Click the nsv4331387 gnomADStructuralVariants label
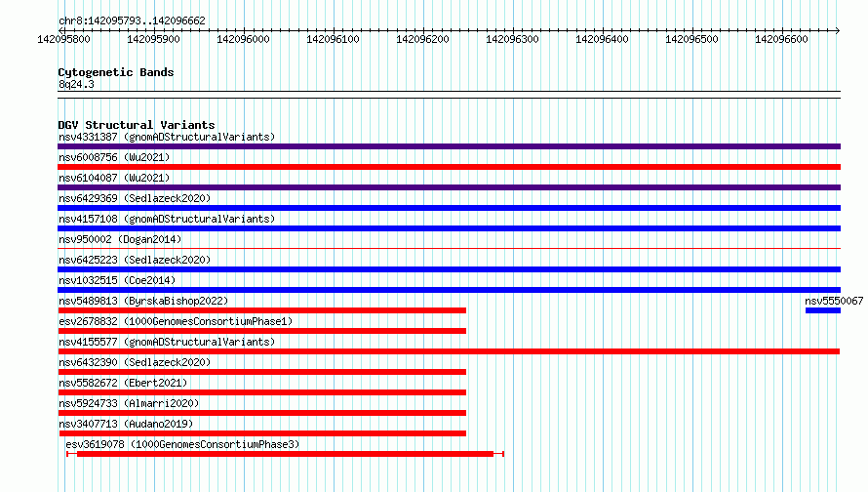The width and height of the screenshot is (868, 492). 167,137
